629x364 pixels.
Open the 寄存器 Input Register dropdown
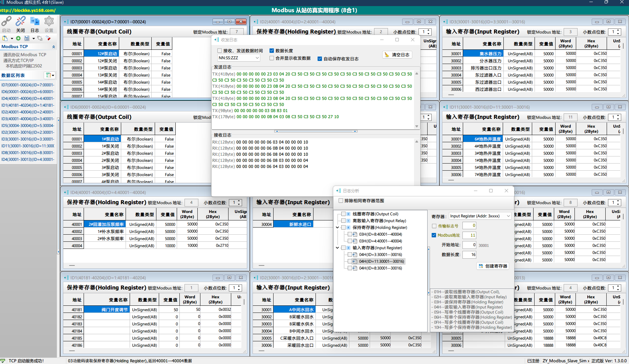point(508,216)
